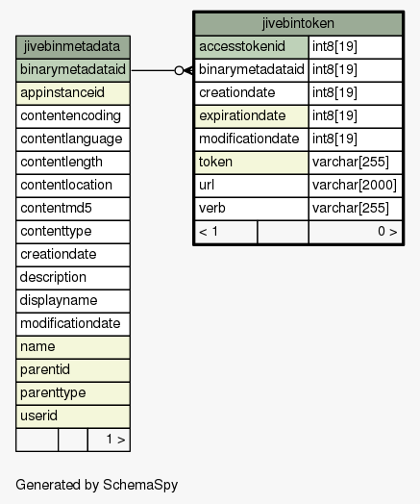Select binarymetadataid in jivebinmetadata table
The height and width of the screenshot is (504, 420).
click(73, 70)
